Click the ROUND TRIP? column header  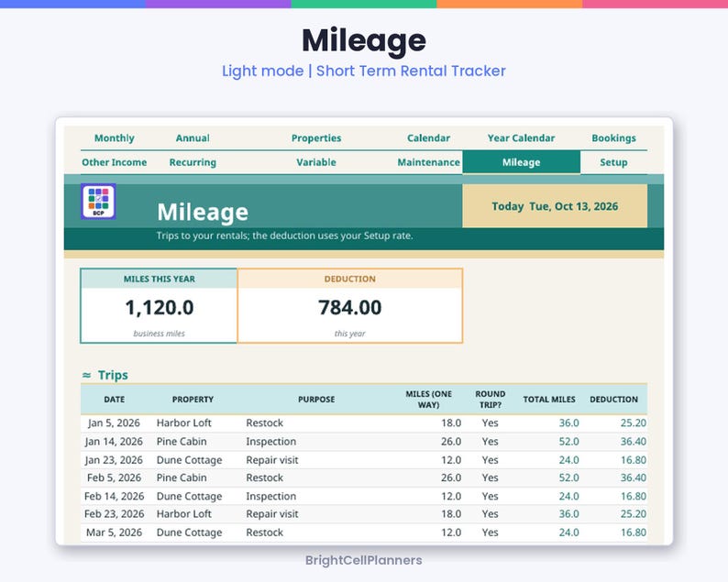click(490, 399)
